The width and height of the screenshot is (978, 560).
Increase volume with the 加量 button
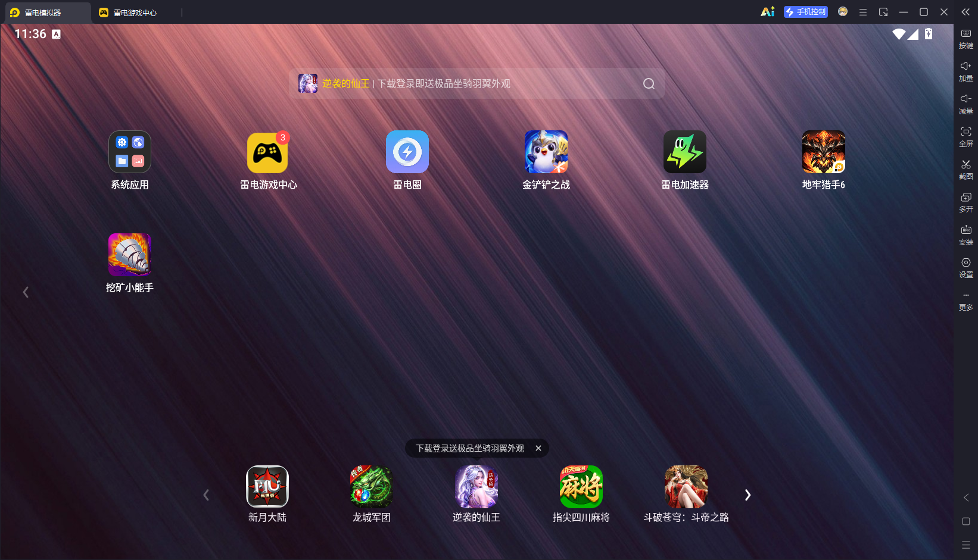[x=966, y=72]
